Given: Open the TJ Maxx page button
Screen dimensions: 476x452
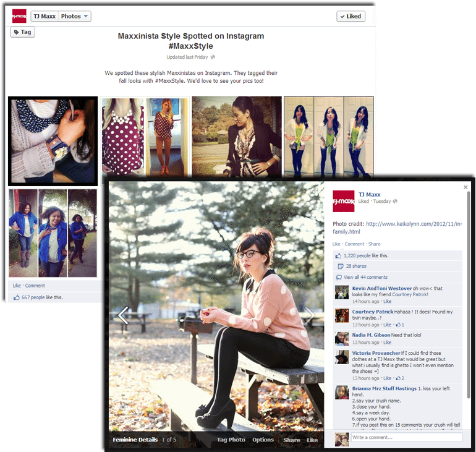Looking at the screenshot, I should coord(45,17).
